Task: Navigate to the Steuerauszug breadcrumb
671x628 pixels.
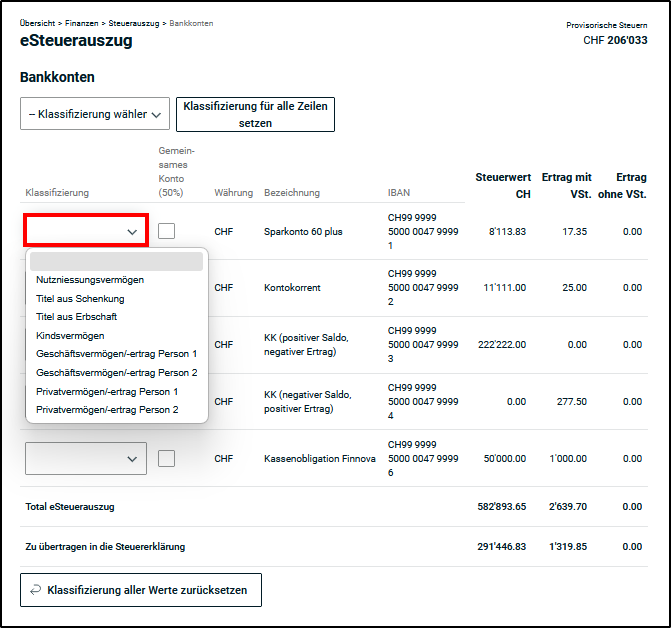Action: point(133,22)
